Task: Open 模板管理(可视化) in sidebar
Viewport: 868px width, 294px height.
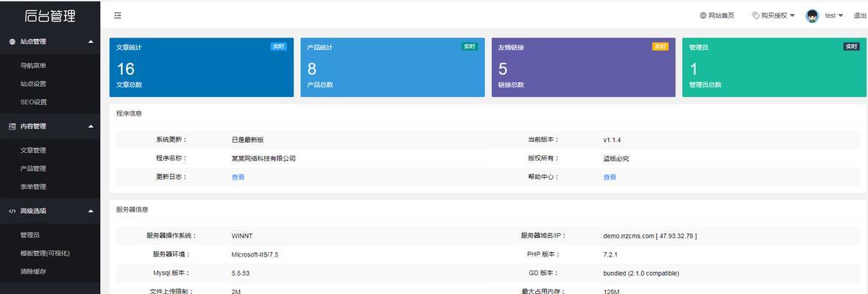Action: click(x=45, y=253)
